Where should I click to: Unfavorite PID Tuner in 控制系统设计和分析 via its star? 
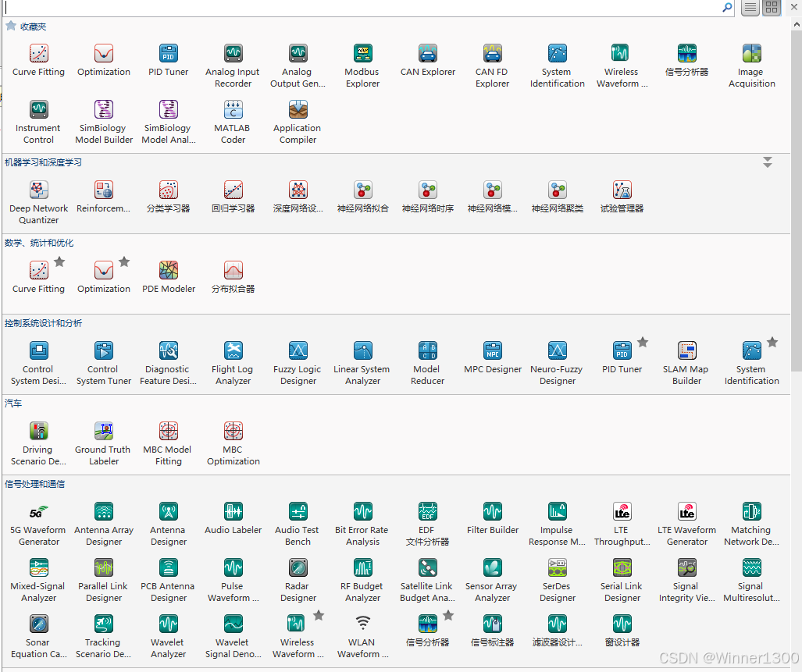coord(643,342)
